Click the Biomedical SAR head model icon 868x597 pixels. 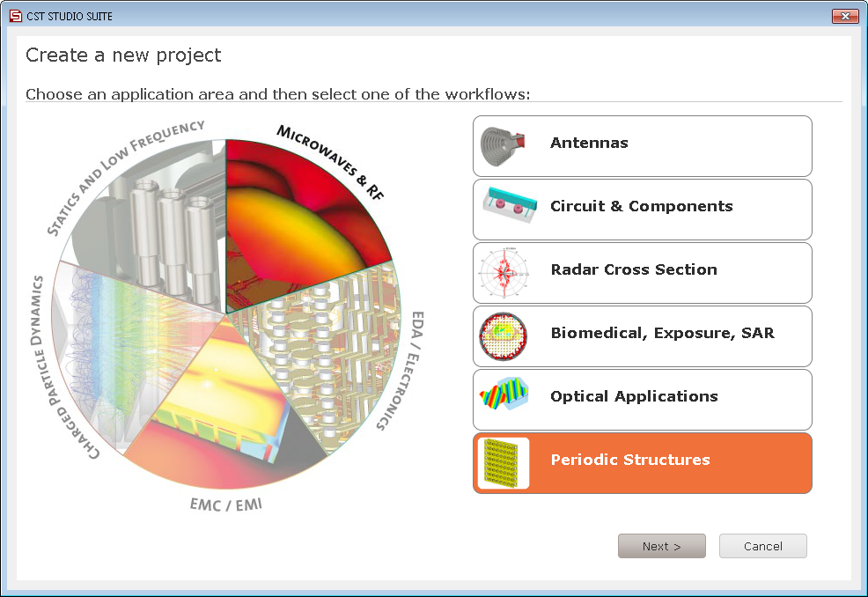coord(503,336)
